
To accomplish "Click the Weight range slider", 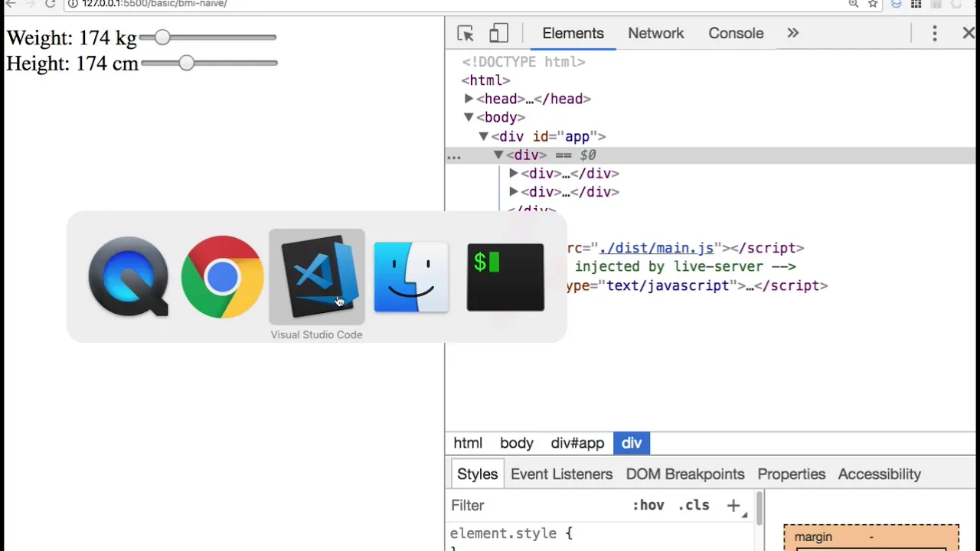I will pyautogui.click(x=207, y=37).
